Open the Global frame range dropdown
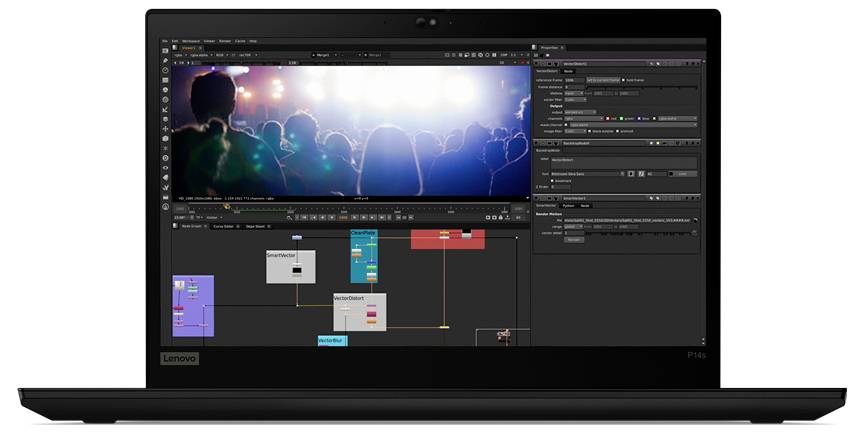Screen dimensions: 864x433 coord(213,218)
